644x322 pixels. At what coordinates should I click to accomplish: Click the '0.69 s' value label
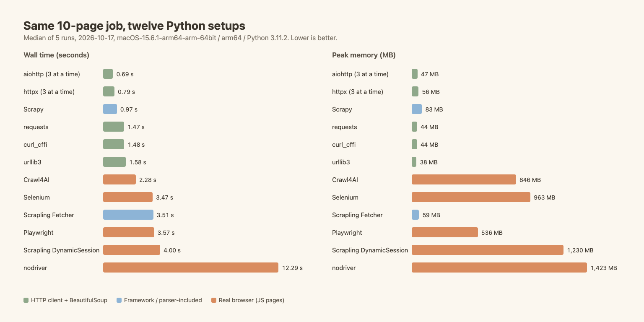tap(125, 74)
